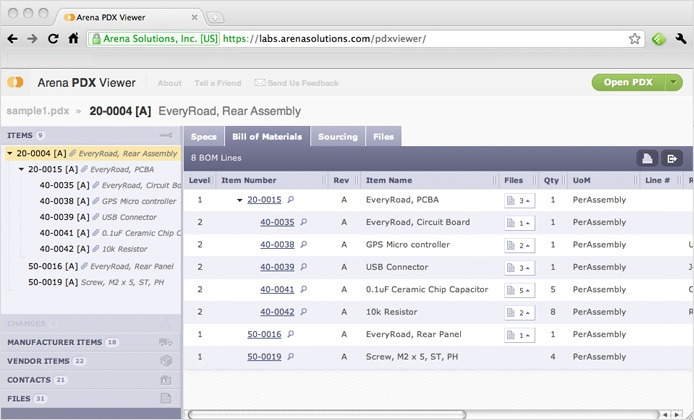Expand the Contacts section

click(x=91, y=380)
